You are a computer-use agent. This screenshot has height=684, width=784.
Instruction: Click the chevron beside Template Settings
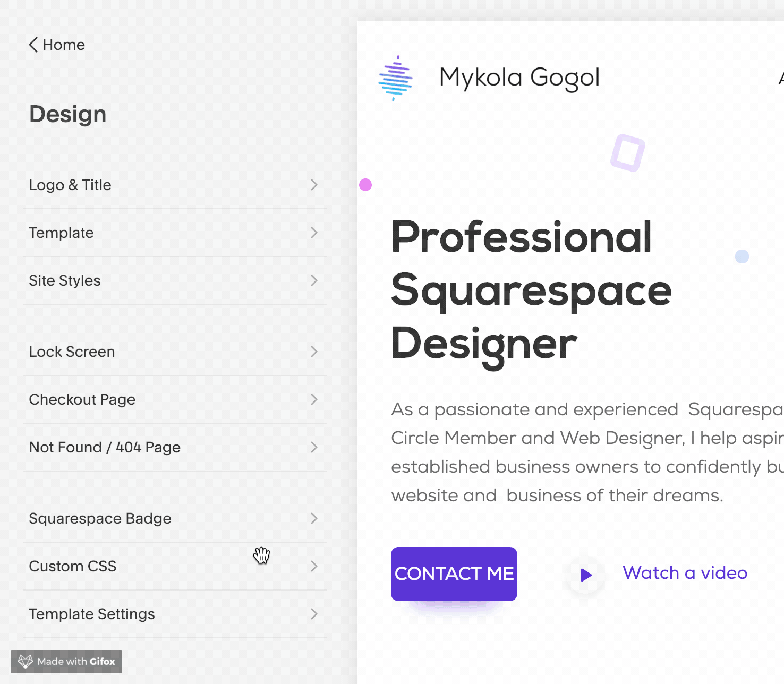tap(314, 614)
